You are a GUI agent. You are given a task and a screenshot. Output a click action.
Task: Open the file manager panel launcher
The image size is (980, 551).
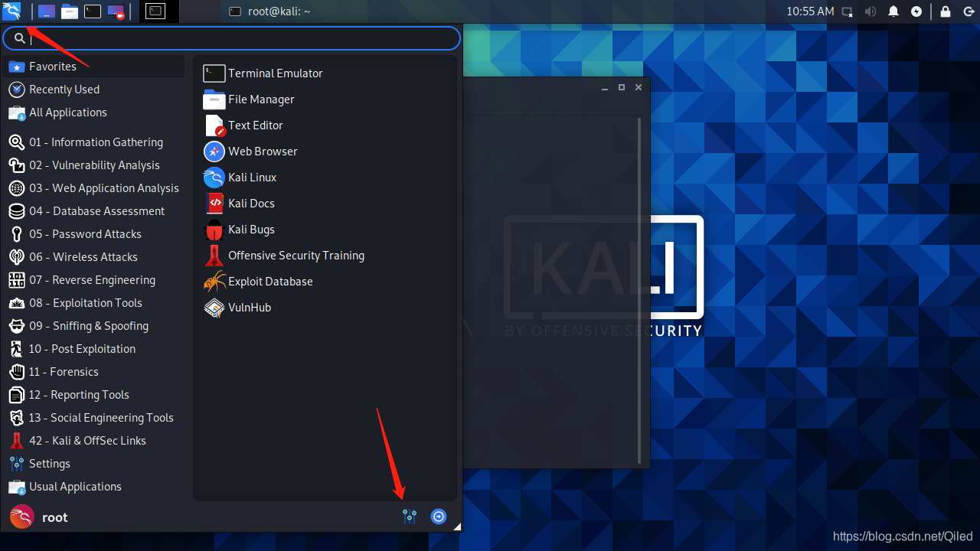[x=70, y=11]
